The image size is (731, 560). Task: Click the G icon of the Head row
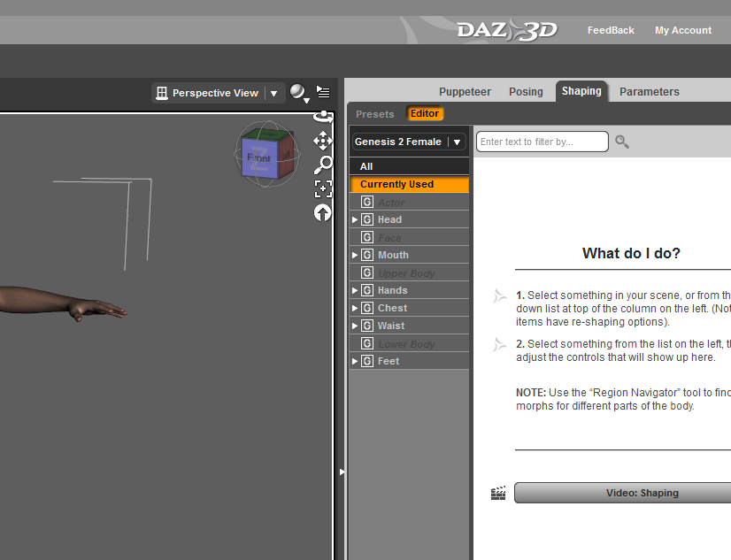(367, 219)
